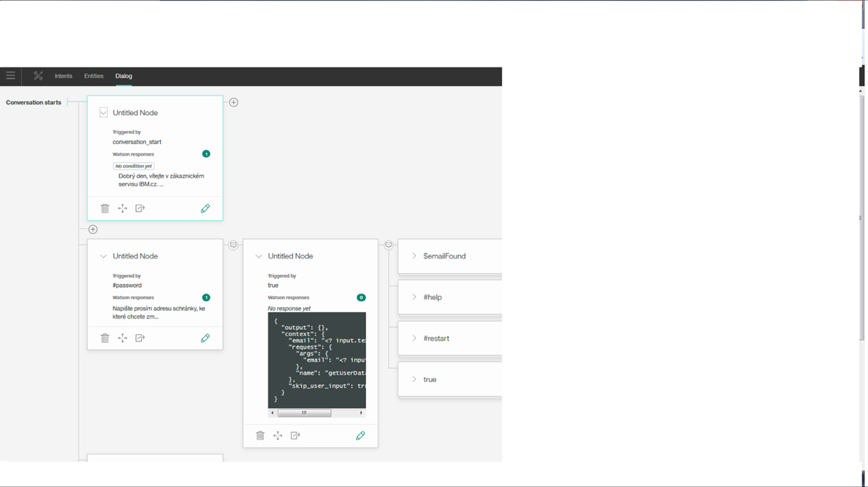The height and width of the screenshot is (487, 868).
Task: Click the JSON editor horizontal scrollbar
Action: [305, 413]
